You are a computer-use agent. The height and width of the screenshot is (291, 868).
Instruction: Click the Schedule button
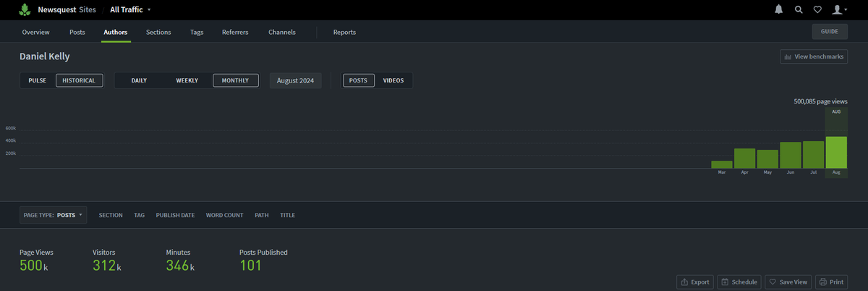(x=739, y=282)
